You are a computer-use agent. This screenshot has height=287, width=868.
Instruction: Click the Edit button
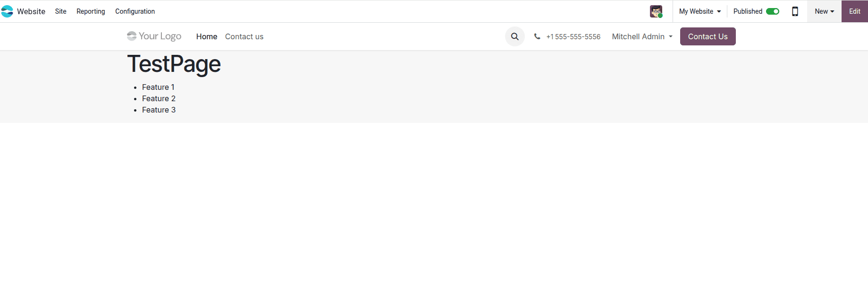pos(854,11)
